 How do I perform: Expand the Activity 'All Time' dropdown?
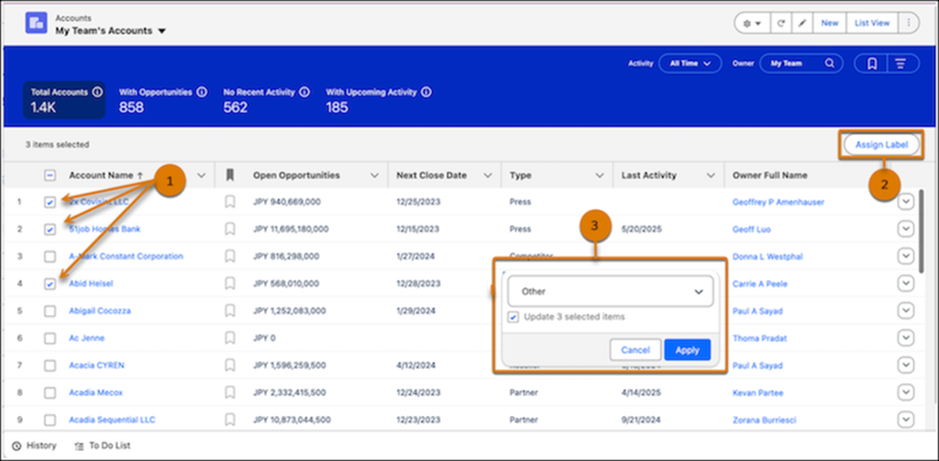689,64
